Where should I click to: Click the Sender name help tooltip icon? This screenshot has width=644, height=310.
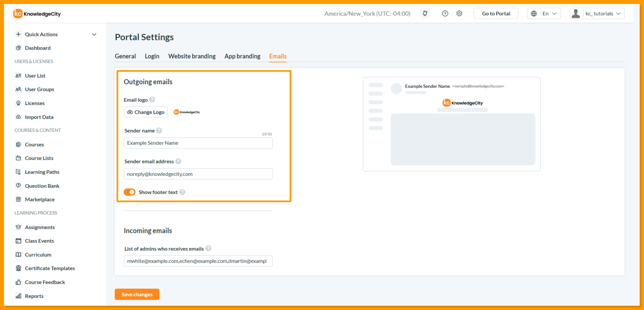(159, 130)
